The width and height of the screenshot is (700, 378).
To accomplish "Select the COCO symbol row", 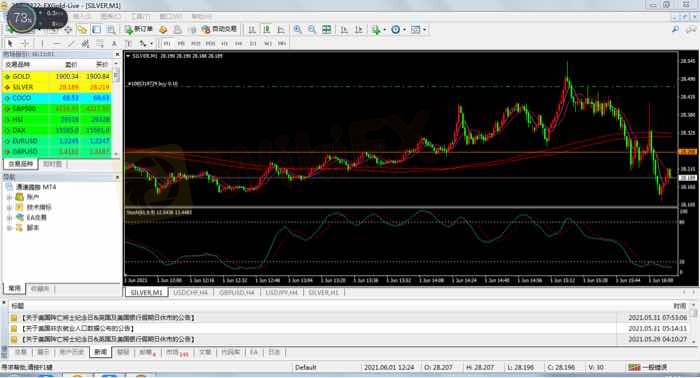I will [x=57, y=98].
